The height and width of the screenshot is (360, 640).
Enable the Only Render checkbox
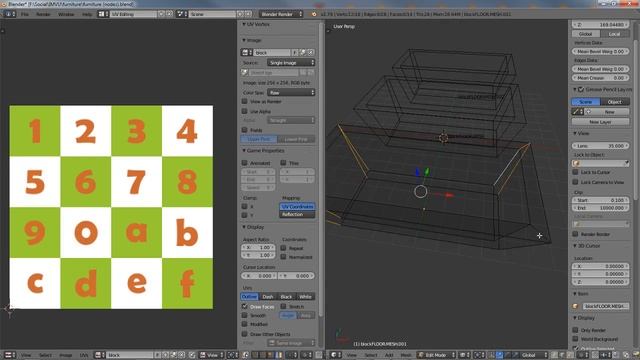(575, 330)
